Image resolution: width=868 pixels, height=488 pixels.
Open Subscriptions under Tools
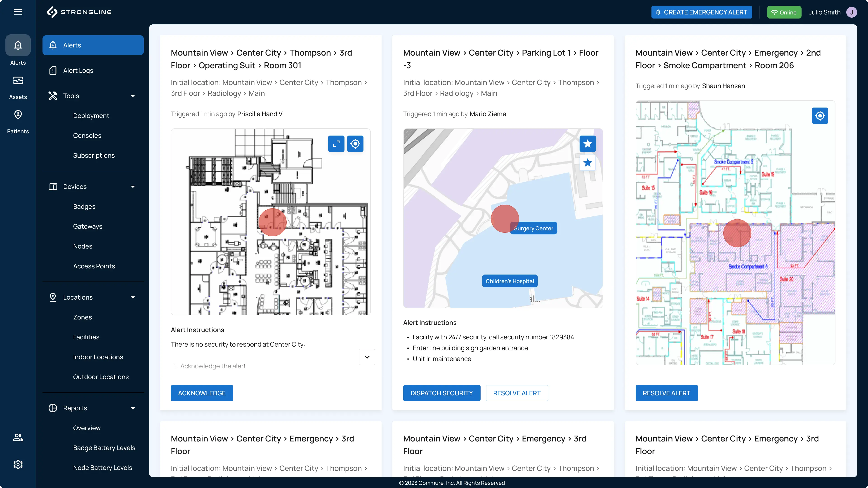coord(94,155)
